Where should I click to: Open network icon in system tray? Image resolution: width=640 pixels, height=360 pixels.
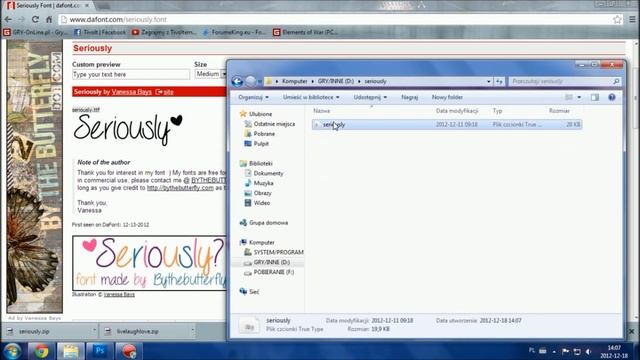(x=577, y=351)
